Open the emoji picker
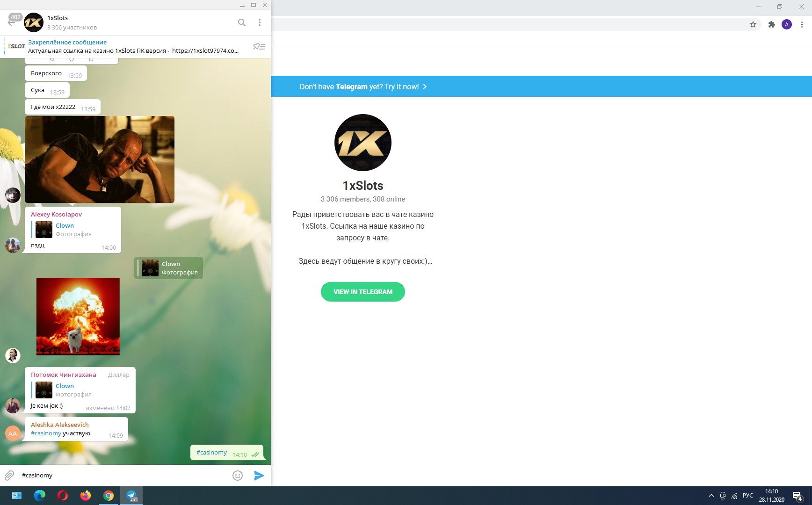The width and height of the screenshot is (812, 505). (238, 476)
